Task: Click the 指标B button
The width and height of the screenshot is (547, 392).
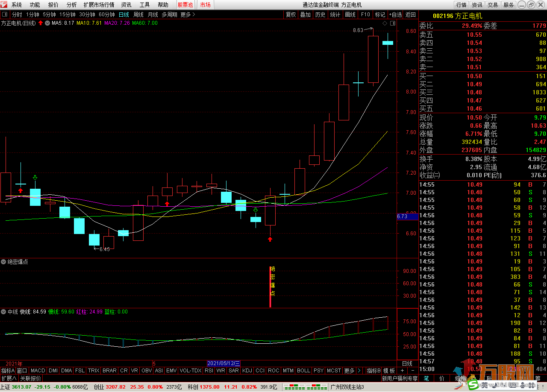Action: point(374,371)
